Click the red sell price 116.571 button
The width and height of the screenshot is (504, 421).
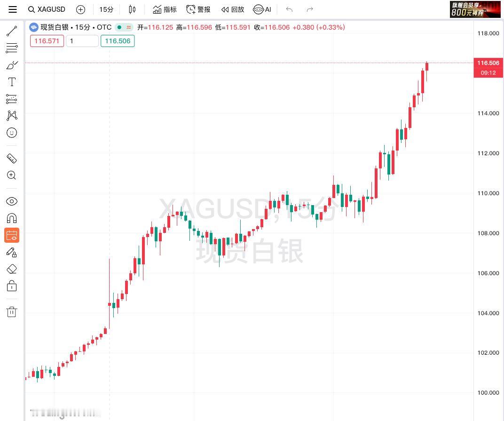coord(47,41)
